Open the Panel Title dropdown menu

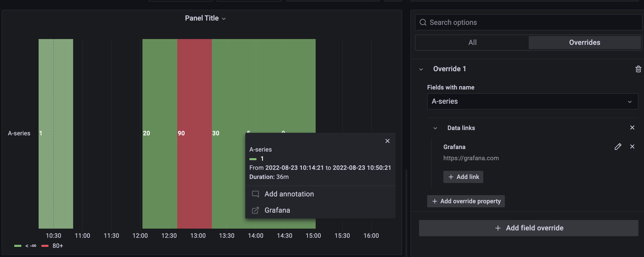pos(224,19)
